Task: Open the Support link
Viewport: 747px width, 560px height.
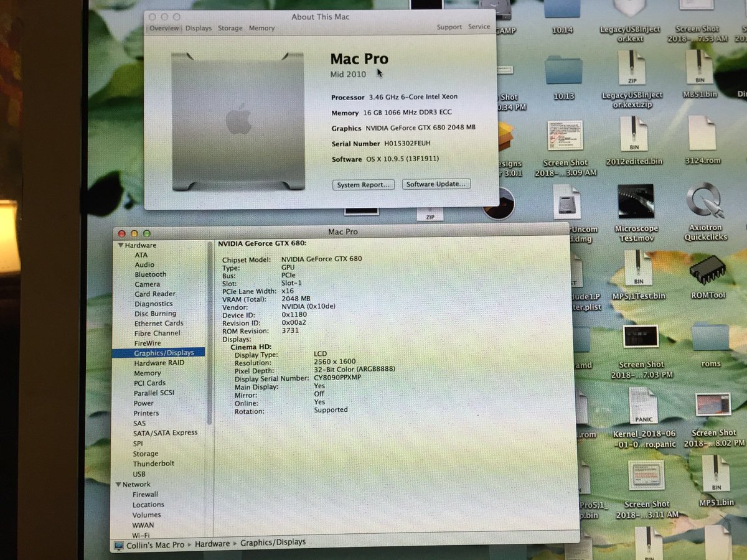Action: click(449, 27)
